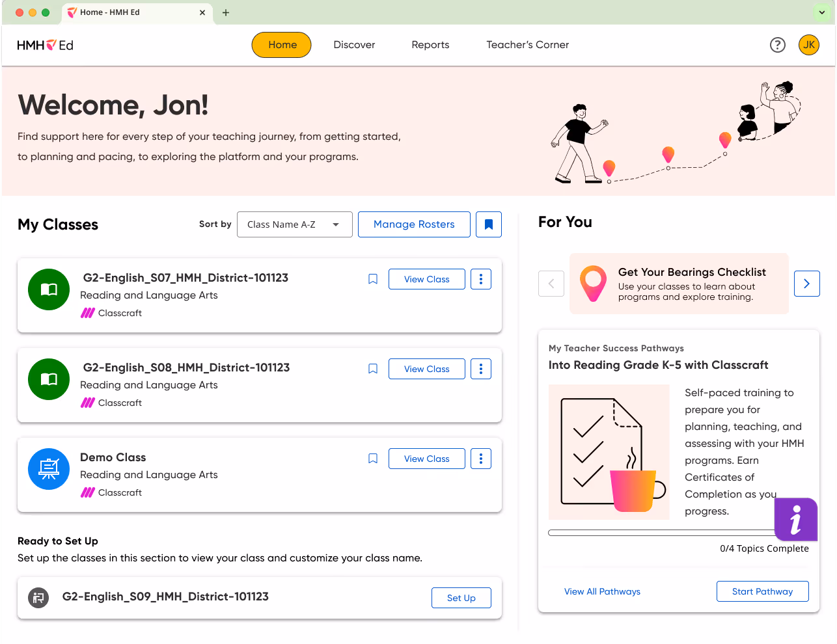Click the gray class icon beside G2-English_S09

click(x=38, y=597)
